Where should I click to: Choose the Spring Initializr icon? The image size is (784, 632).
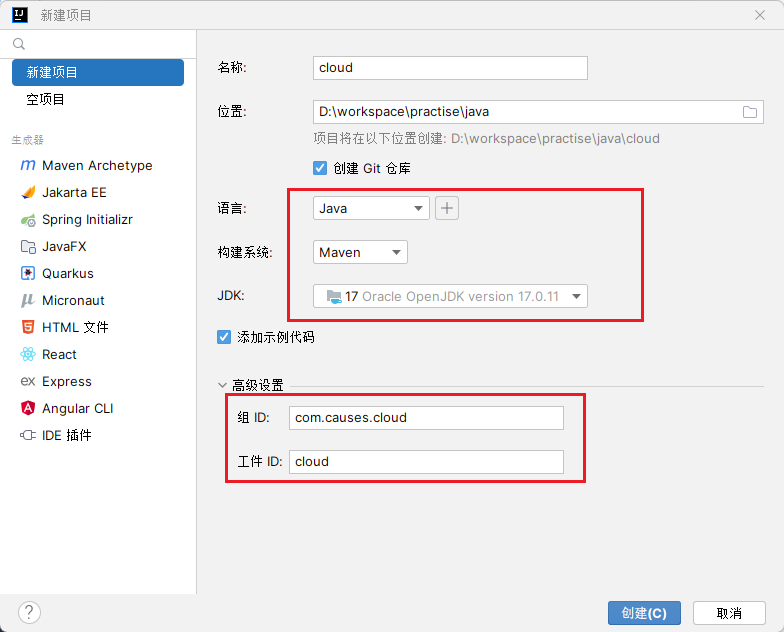coord(27,219)
